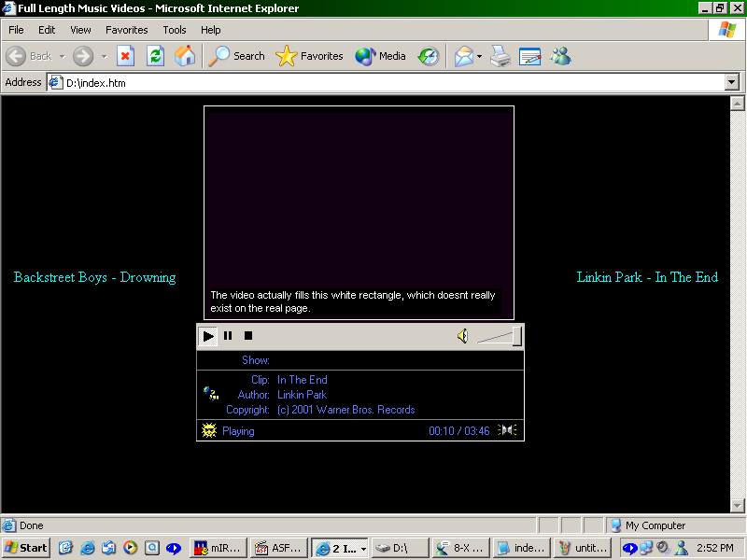This screenshot has height=560, width=747.
Task: Play Backstreet Boys - Drowning video link
Action: tap(94, 277)
